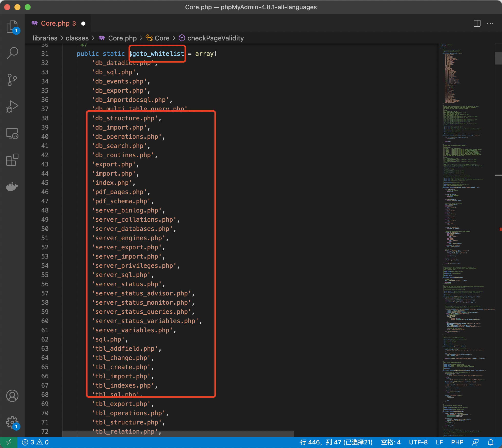Open the Explorer view in activity bar

[x=12, y=27]
